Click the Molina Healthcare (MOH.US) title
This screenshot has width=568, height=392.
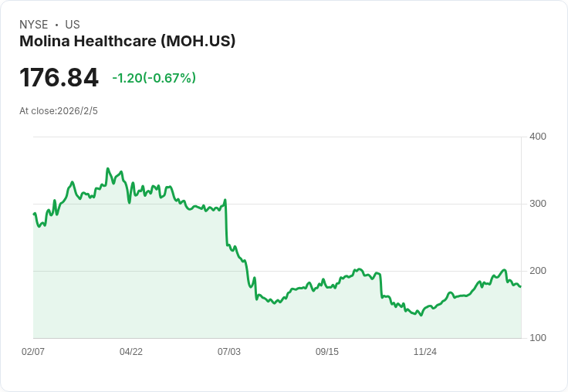[127, 41]
